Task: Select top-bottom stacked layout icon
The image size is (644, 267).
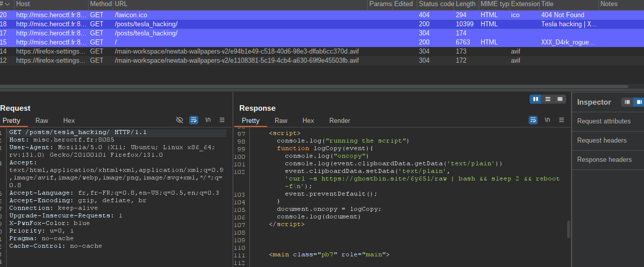Action: click(x=548, y=99)
